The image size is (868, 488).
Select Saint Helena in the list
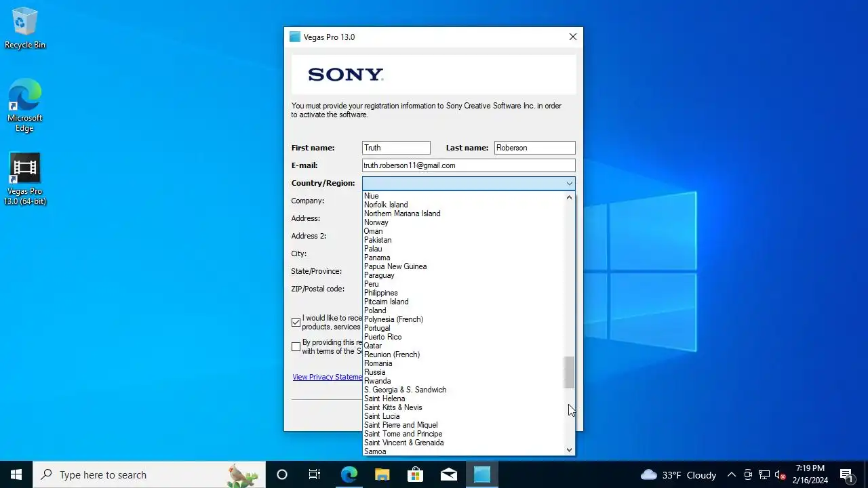coord(463,399)
